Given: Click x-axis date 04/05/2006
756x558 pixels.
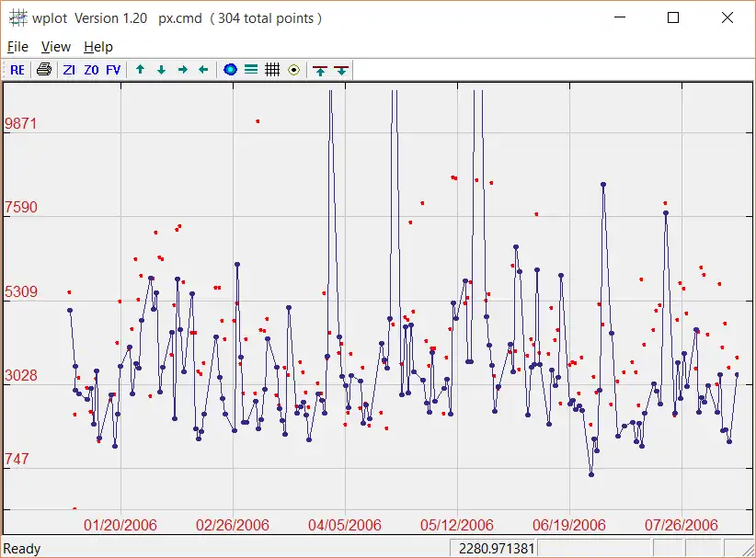Looking at the screenshot, I should tap(345, 525).
